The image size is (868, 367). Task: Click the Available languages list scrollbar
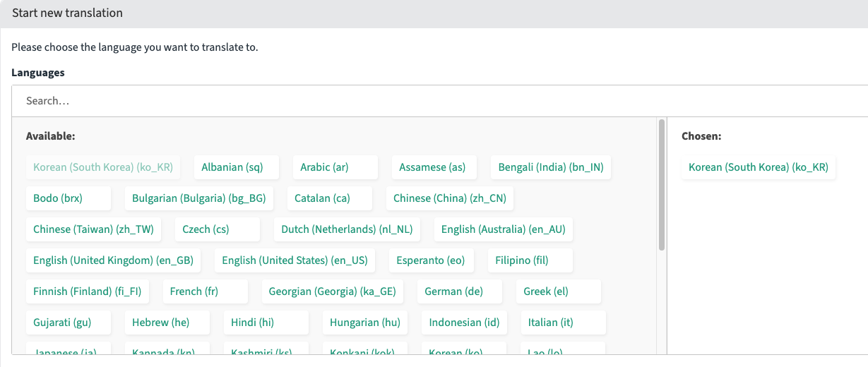coord(662,185)
